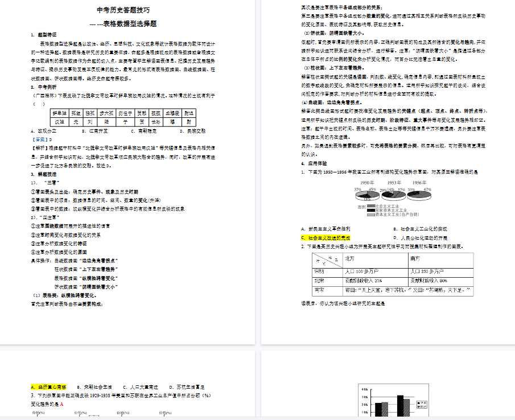This screenshot has height=420, width=515.
Task: Select option 'D. 民族交融'
Action: point(193,131)
